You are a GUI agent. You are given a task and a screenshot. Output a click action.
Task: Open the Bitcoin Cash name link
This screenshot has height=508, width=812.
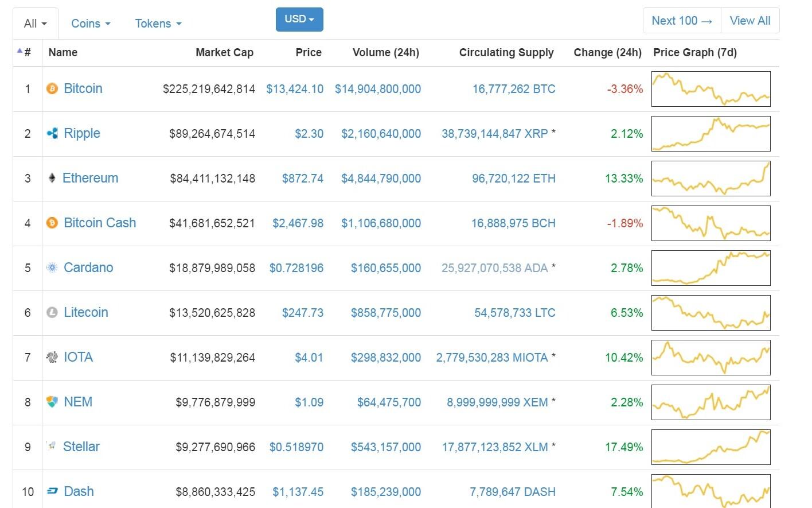click(100, 223)
